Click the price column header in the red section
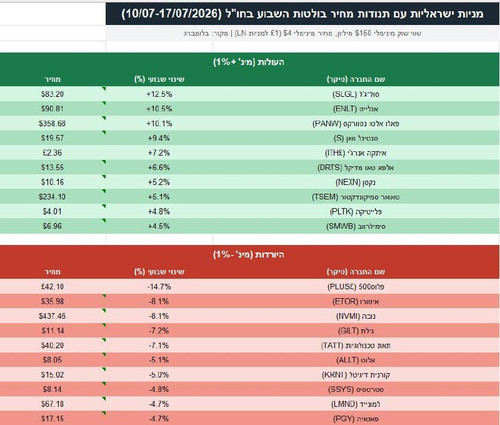This screenshot has width=500, height=425. (53, 272)
